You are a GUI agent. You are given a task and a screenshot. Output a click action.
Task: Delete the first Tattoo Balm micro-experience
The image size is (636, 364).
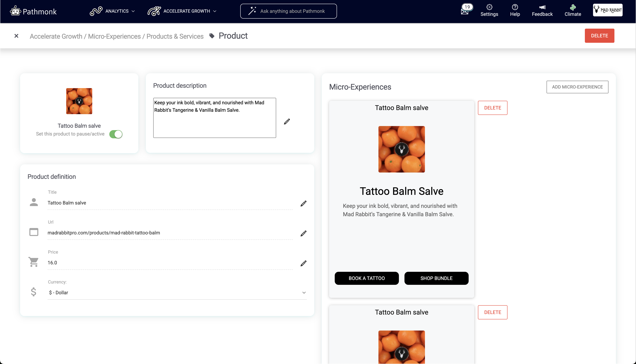click(492, 108)
